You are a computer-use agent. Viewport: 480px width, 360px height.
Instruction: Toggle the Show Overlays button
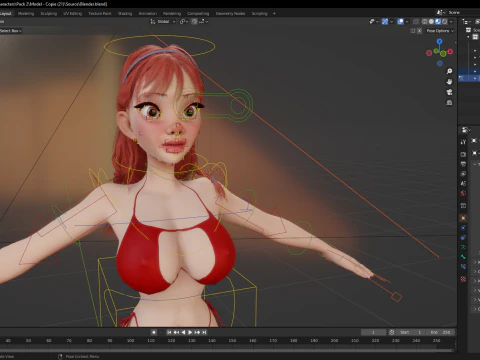[401, 22]
